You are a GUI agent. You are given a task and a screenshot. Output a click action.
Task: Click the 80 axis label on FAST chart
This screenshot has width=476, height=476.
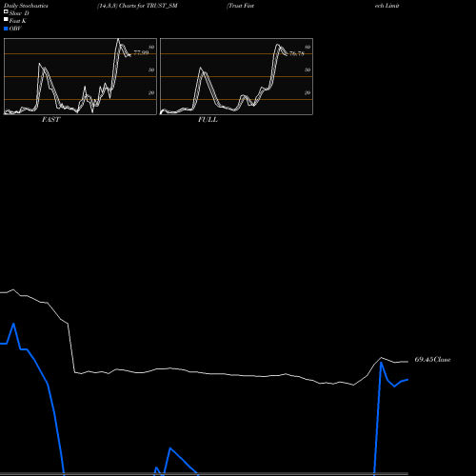tap(151, 47)
